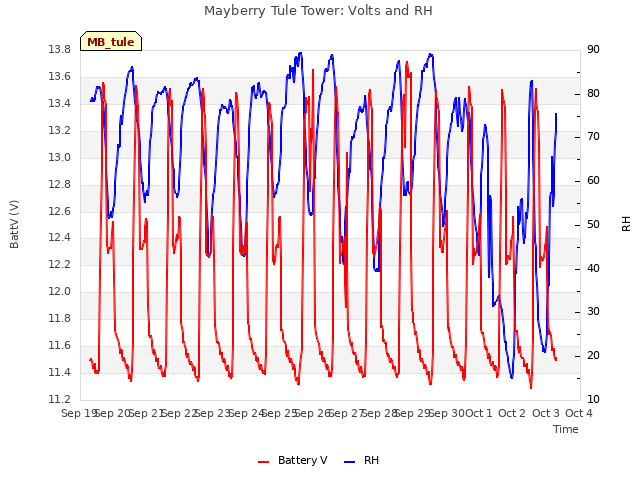Click the Oct 4 date tick label
640x480 pixels.
[579, 413]
